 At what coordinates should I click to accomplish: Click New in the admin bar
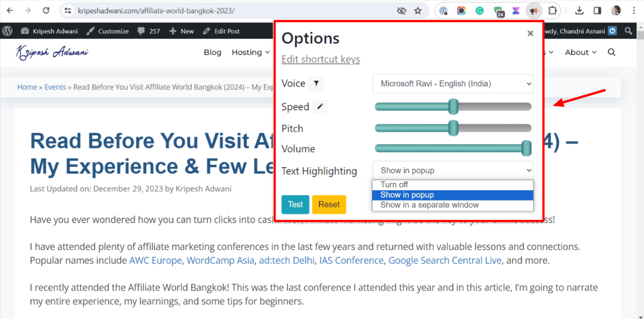pyautogui.click(x=181, y=31)
